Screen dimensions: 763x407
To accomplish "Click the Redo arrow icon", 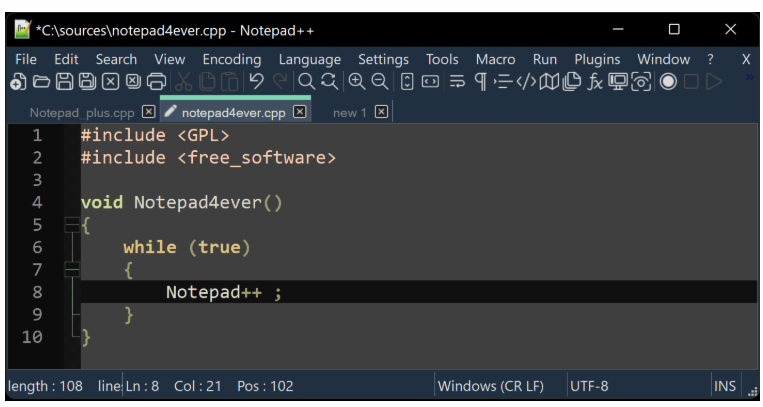I will pos(280,81).
